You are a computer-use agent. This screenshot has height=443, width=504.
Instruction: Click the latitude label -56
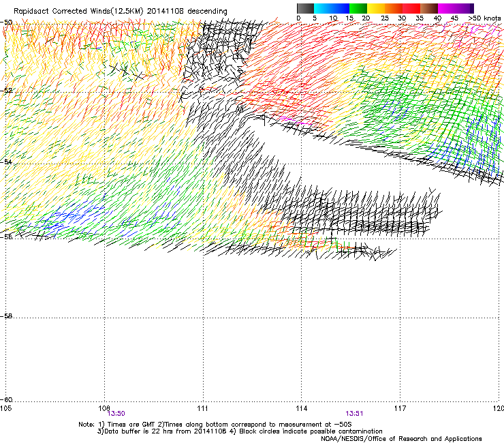coord(6,236)
